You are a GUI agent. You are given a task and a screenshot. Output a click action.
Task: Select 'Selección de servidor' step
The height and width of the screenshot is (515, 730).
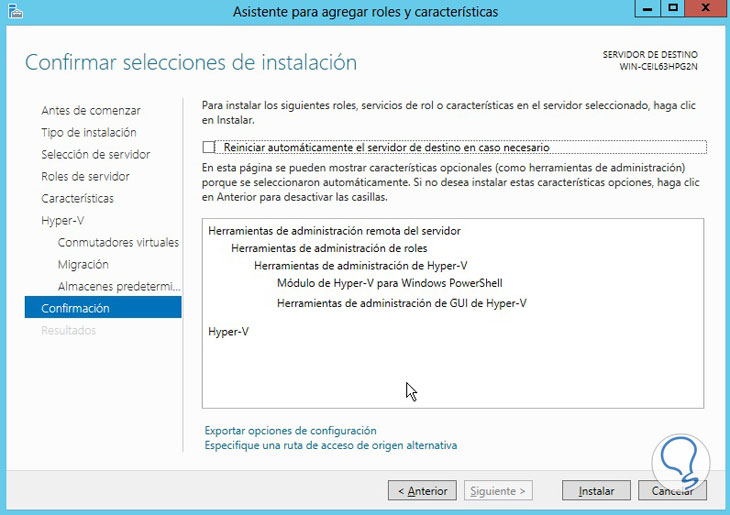pyautogui.click(x=95, y=154)
